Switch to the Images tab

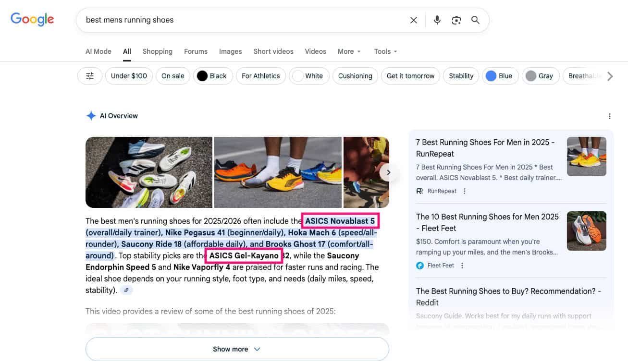click(230, 51)
